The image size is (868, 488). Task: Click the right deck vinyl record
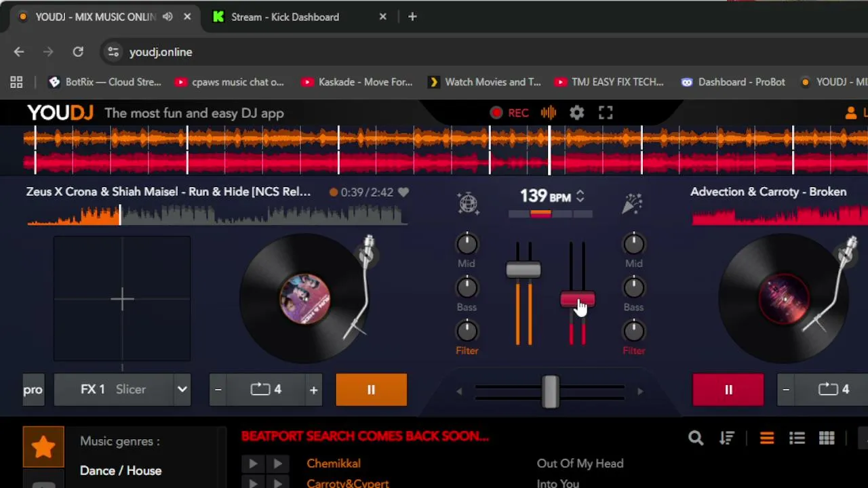tap(783, 299)
